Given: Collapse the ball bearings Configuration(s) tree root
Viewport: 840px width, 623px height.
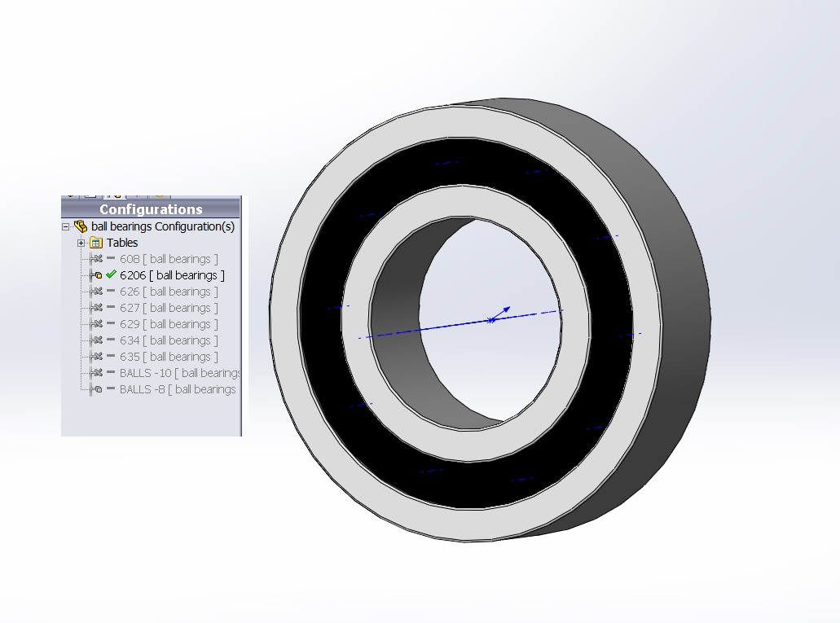Looking at the screenshot, I should (x=65, y=226).
